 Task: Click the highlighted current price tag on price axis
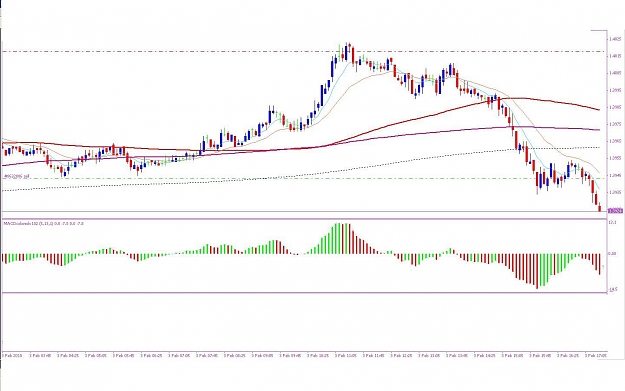(x=615, y=210)
